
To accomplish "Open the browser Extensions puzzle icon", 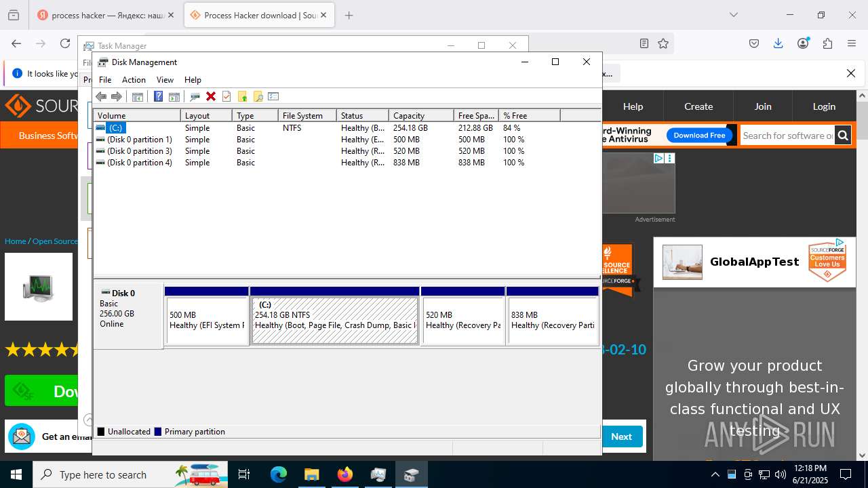I will 827,43.
